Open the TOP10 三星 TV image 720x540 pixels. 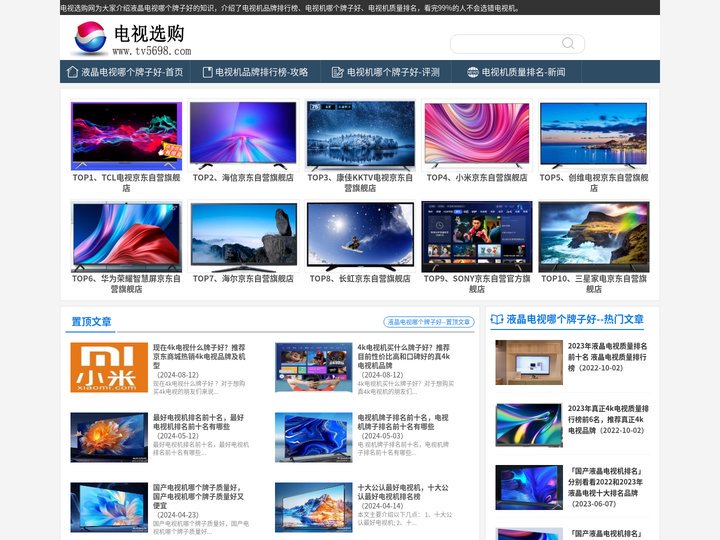click(x=594, y=236)
